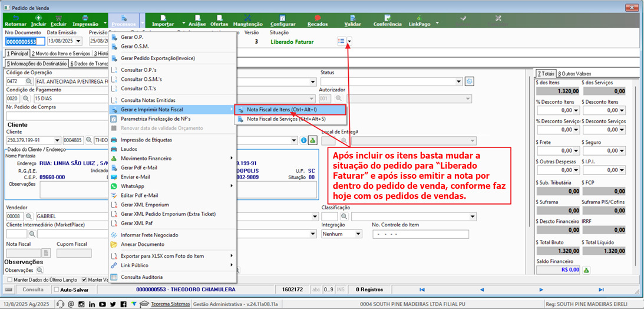Click the green money icon beside client info
Viewport: 644px width, 309px height.
(312, 140)
